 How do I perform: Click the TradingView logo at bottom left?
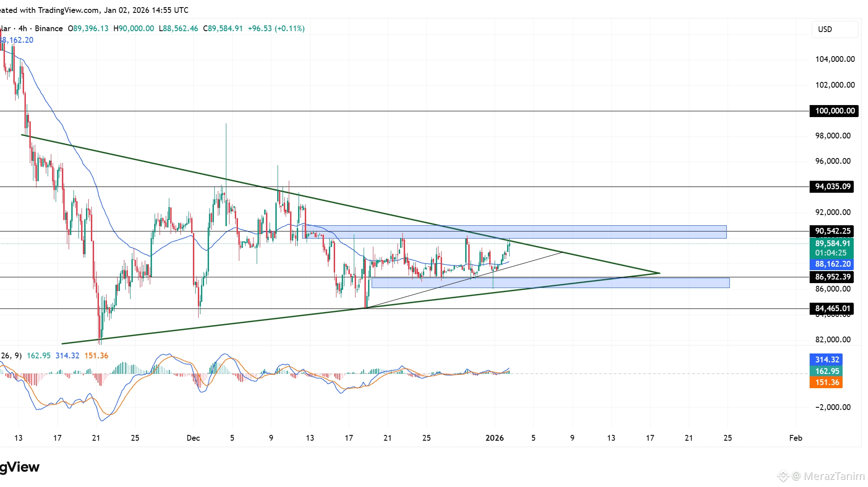coord(19,467)
